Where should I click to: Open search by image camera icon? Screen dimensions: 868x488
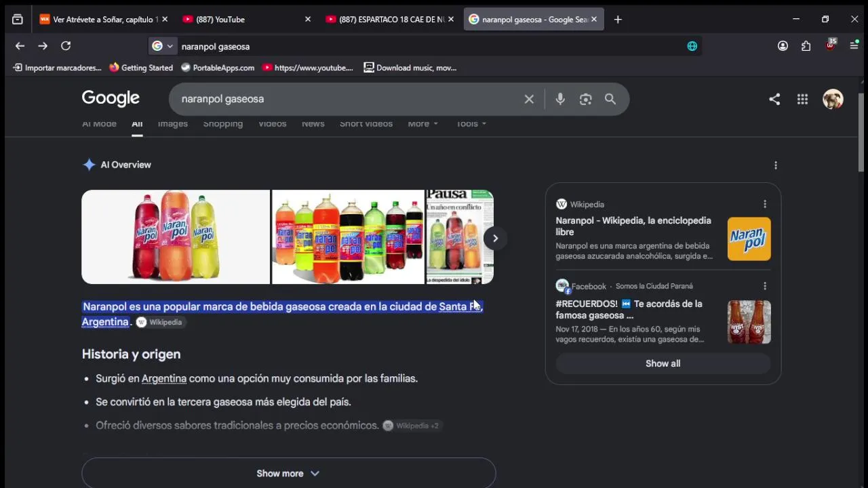(586, 99)
